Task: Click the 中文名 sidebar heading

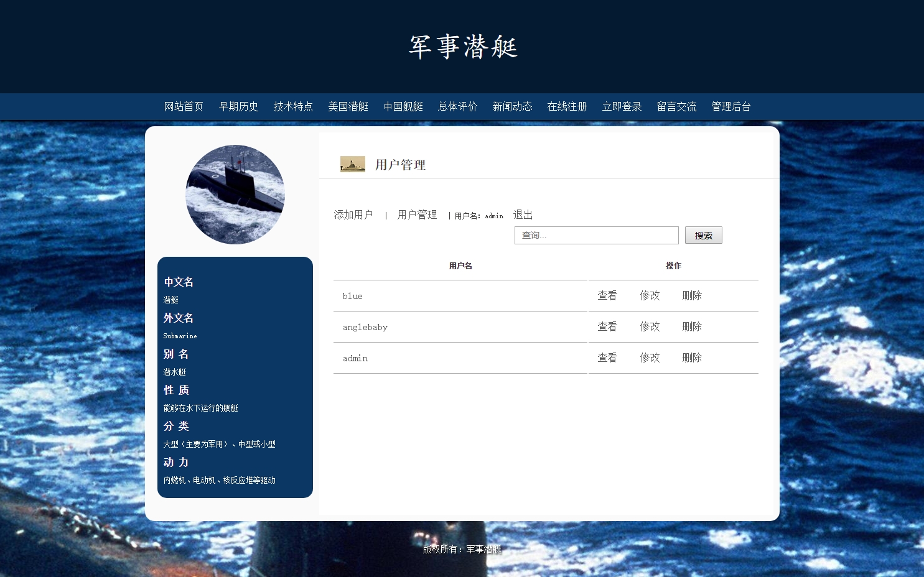Action: coord(179,282)
